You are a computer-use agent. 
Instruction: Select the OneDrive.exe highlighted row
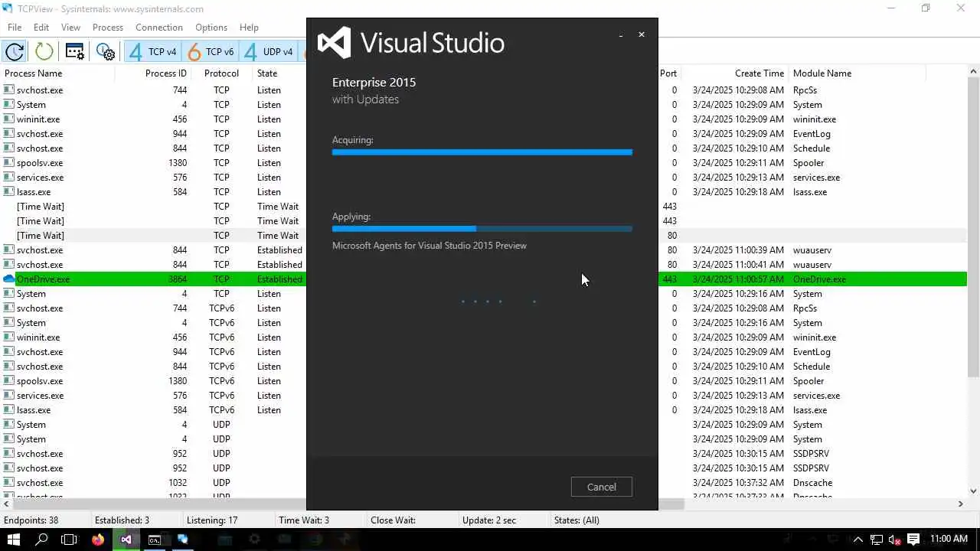[x=484, y=279]
